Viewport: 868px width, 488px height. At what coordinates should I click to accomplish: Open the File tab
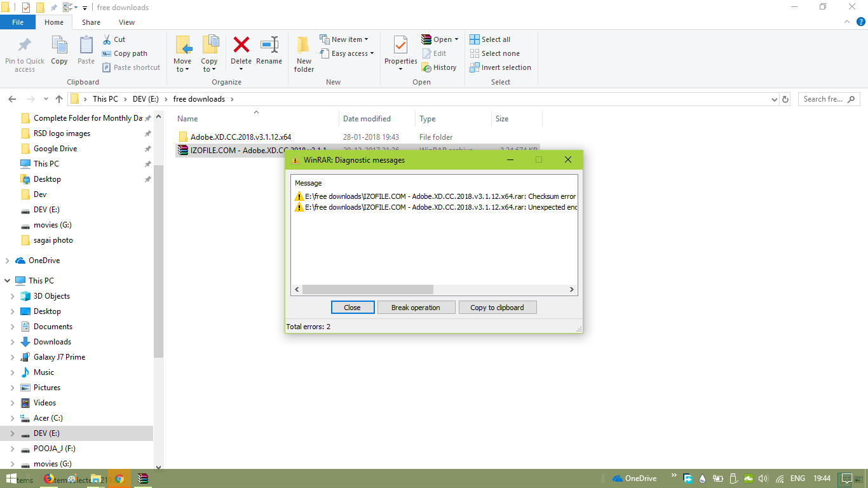[x=18, y=22]
